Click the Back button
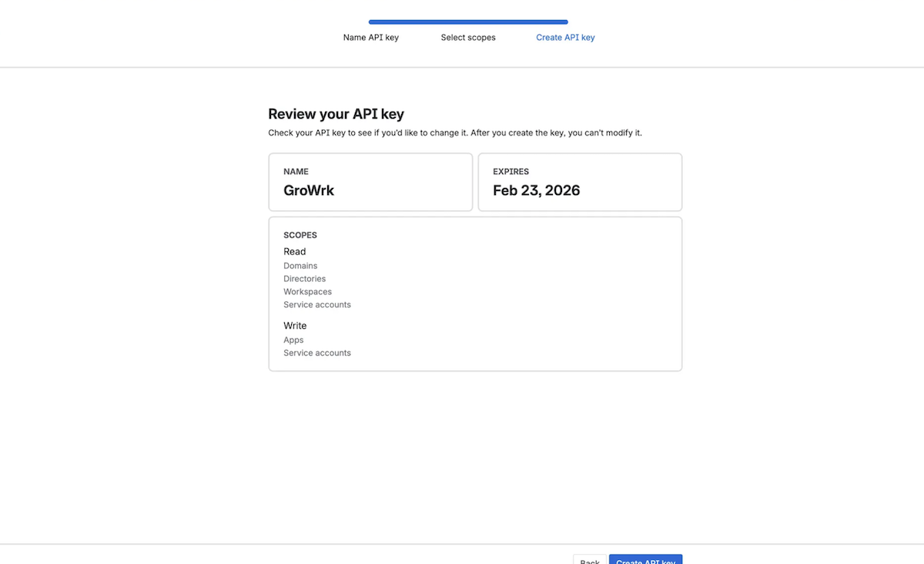Image resolution: width=924 pixels, height=564 pixels. pyautogui.click(x=589, y=560)
